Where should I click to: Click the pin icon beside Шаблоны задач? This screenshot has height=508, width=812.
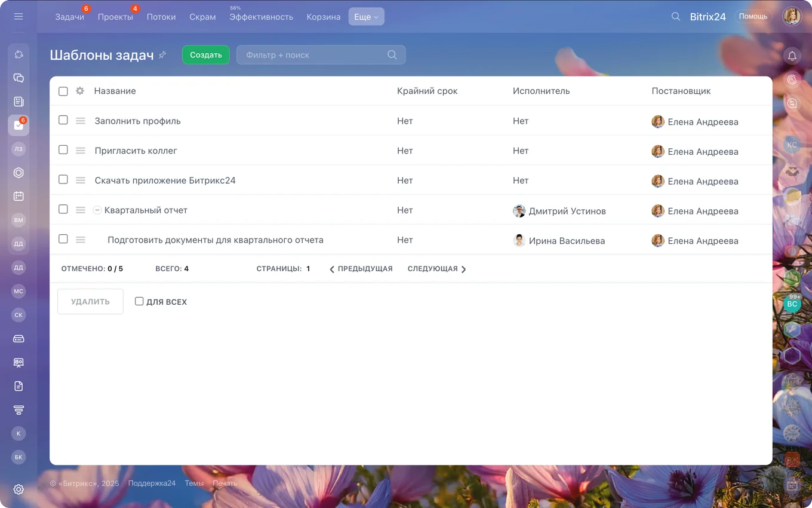click(162, 55)
